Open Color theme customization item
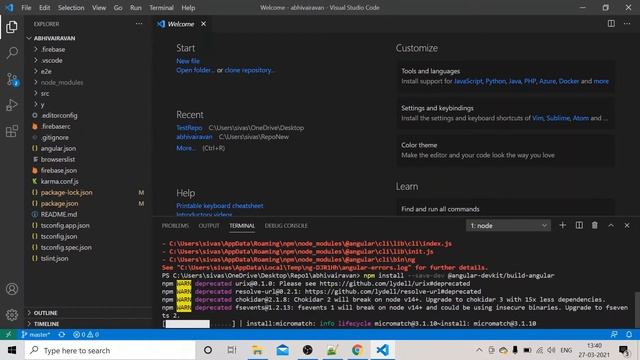Screen dimensions: 640x360 tap(506, 150)
